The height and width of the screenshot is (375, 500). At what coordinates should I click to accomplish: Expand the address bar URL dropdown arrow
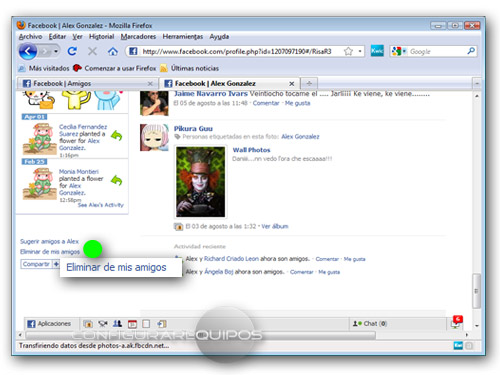(x=360, y=51)
